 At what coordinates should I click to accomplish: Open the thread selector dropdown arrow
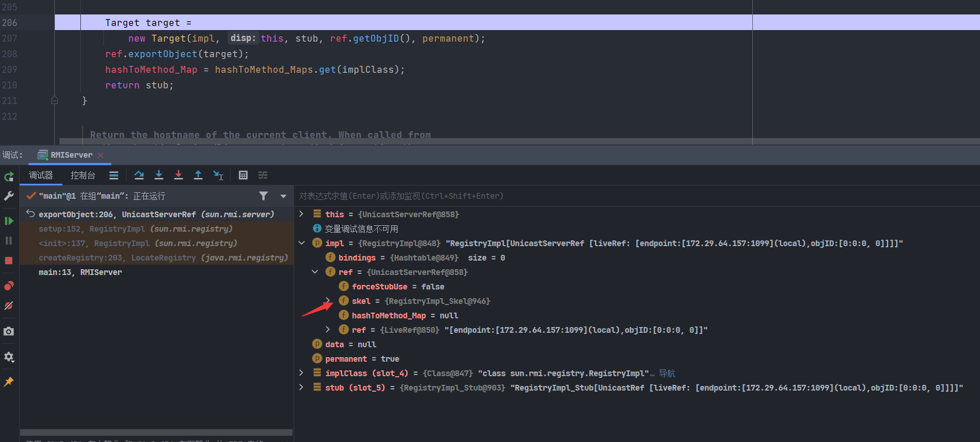click(283, 196)
